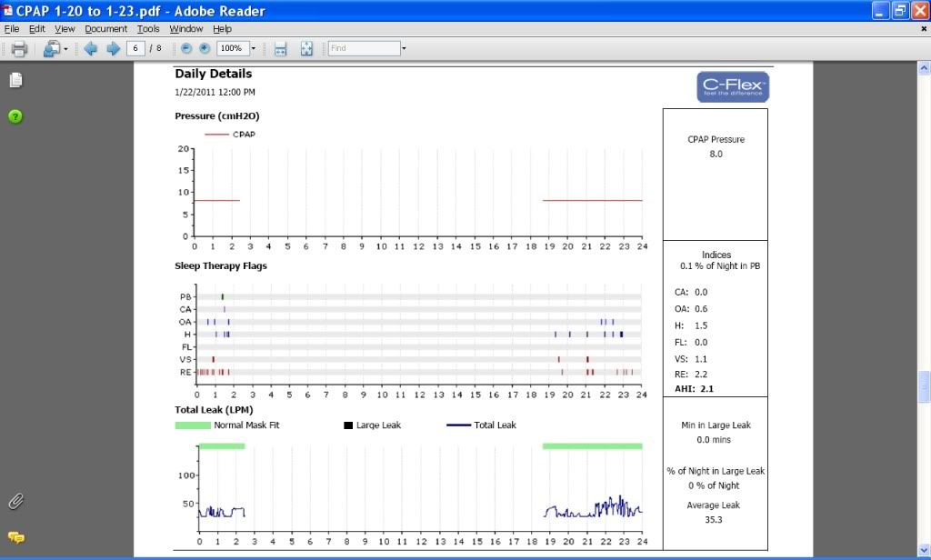This screenshot has height=560, width=931.
Task: Open the Document menu
Action: click(x=105, y=29)
